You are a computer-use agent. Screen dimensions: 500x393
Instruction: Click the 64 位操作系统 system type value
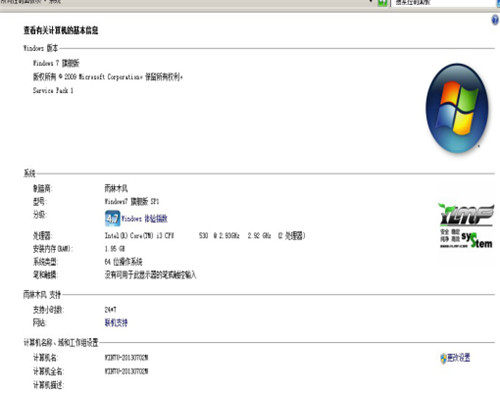123,262
